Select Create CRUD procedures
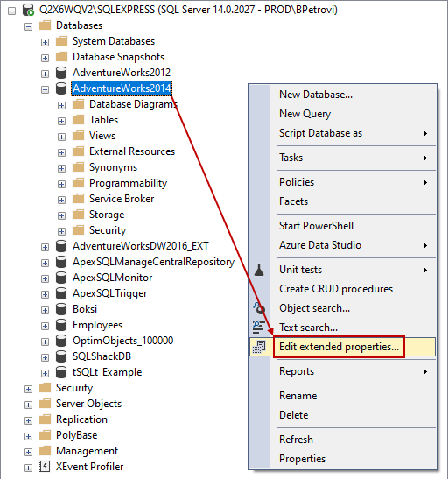The height and width of the screenshot is (479, 448). pos(343,289)
